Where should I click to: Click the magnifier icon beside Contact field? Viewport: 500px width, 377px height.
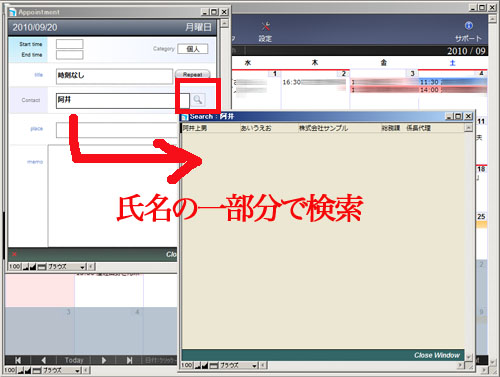tap(198, 99)
